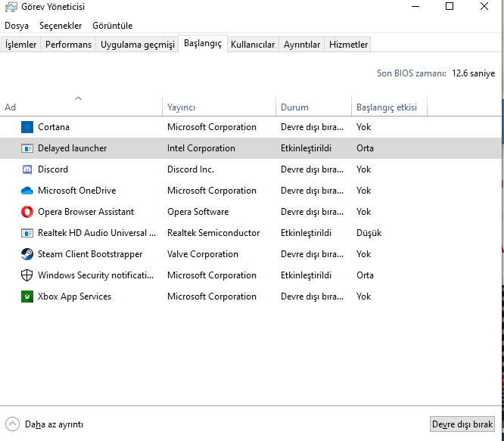504x441 pixels.
Task: Sort by Başlangıç etkisi column header
Action: pyautogui.click(x=387, y=107)
